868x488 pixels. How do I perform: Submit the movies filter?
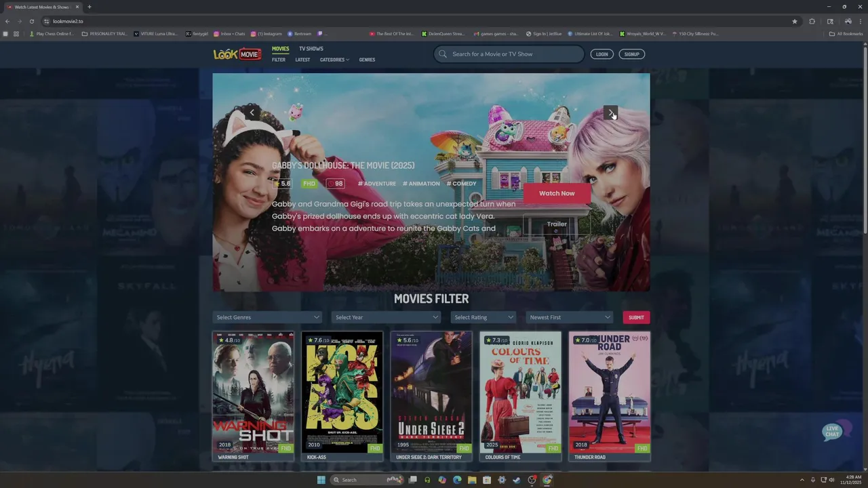point(636,317)
